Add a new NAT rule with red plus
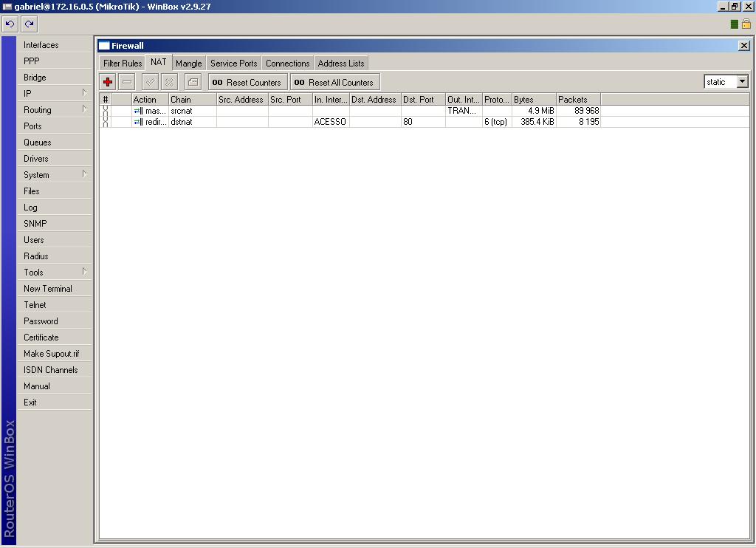 [108, 82]
